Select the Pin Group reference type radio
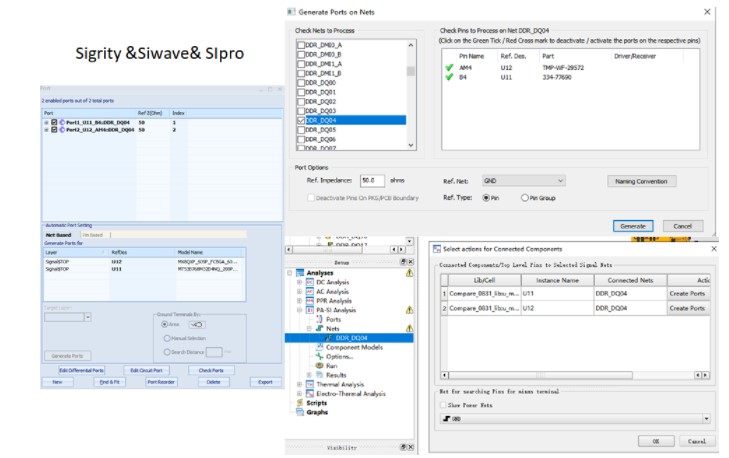The height and width of the screenshot is (458, 729). (524, 198)
